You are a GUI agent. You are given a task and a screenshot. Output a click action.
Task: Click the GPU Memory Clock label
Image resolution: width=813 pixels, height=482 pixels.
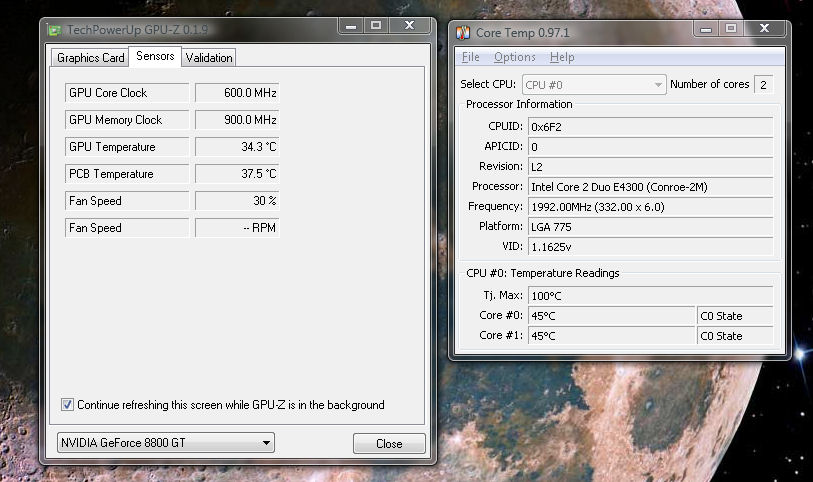pos(127,120)
